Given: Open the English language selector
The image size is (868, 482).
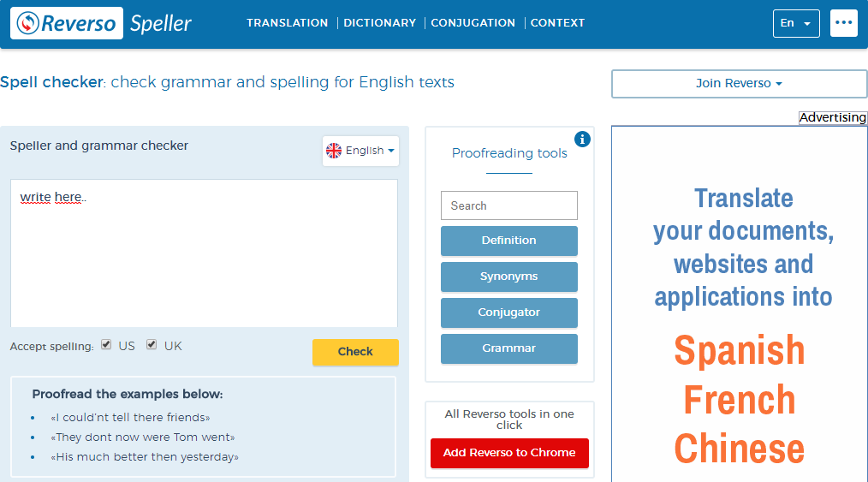Looking at the screenshot, I should [x=360, y=151].
